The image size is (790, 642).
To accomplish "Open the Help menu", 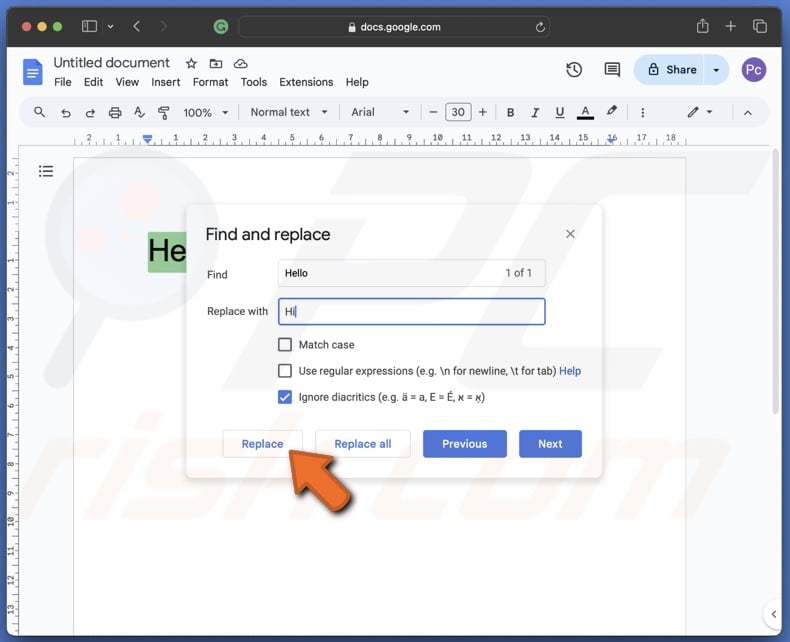I will [x=357, y=82].
